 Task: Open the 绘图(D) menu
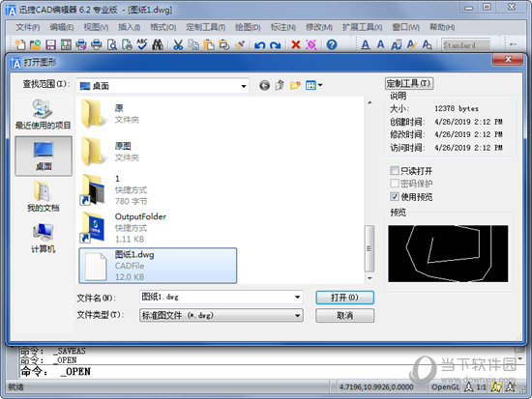[248, 27]
